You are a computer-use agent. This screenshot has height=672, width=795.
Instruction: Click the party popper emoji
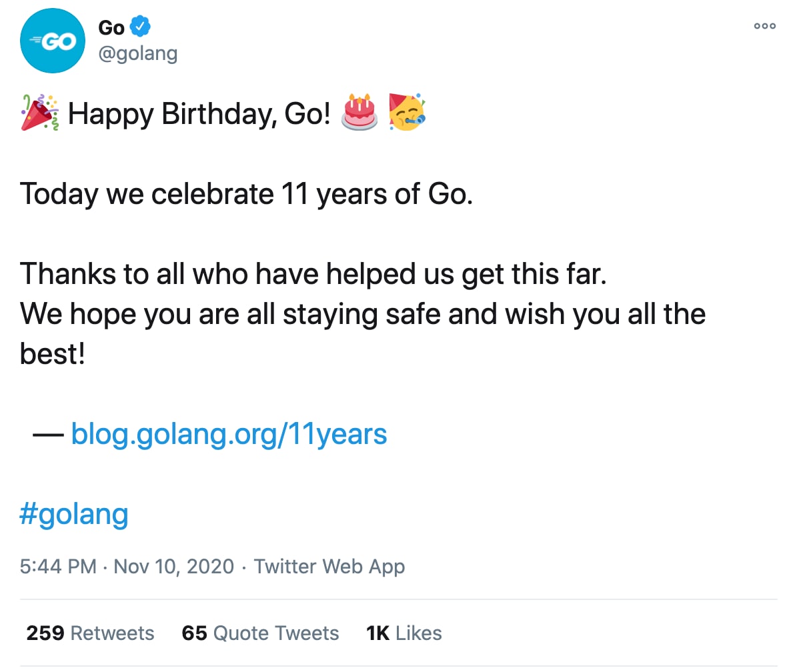(39, 113)
